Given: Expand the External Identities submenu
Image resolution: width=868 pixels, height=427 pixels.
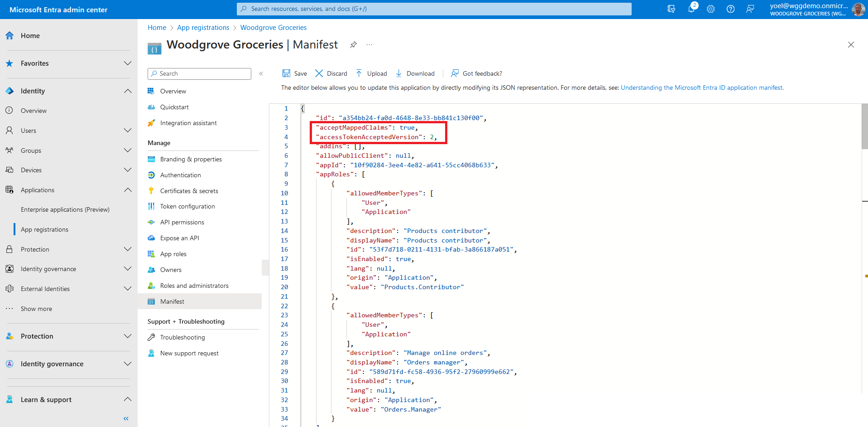Looking at the screenshot, I should click(128, 289).
